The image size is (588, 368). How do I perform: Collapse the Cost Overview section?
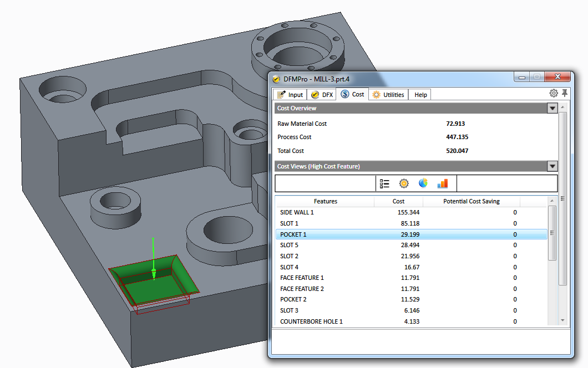coord(552,108)
